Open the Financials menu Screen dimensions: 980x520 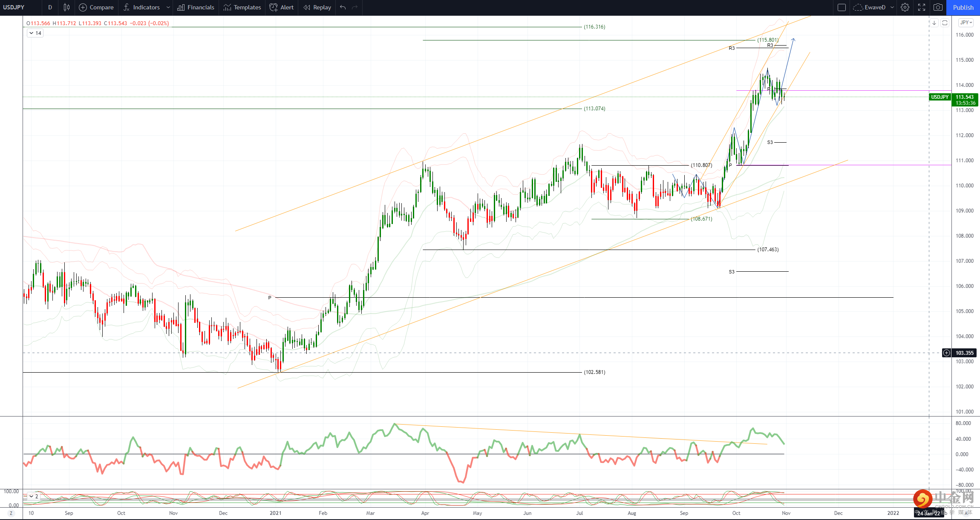click(196, 7)
